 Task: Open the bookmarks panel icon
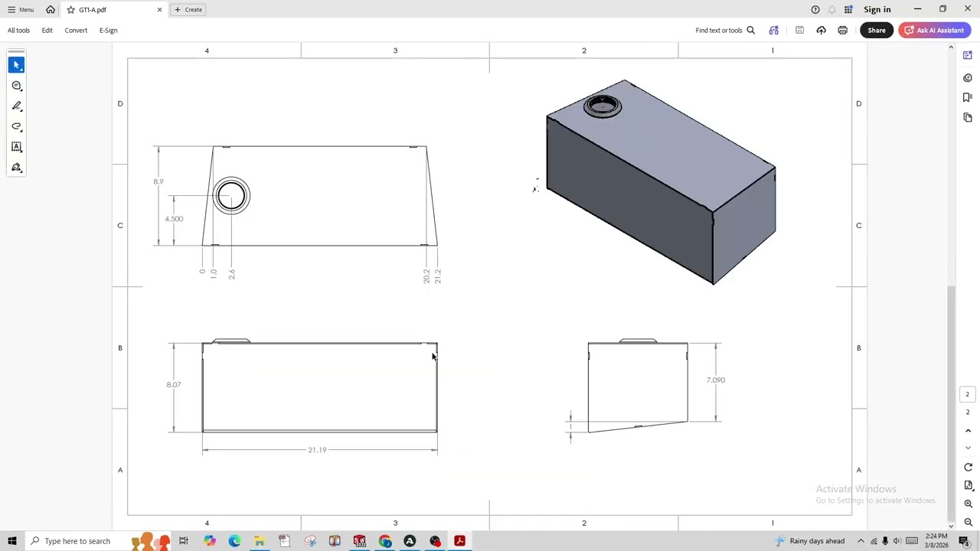(968, 97)
